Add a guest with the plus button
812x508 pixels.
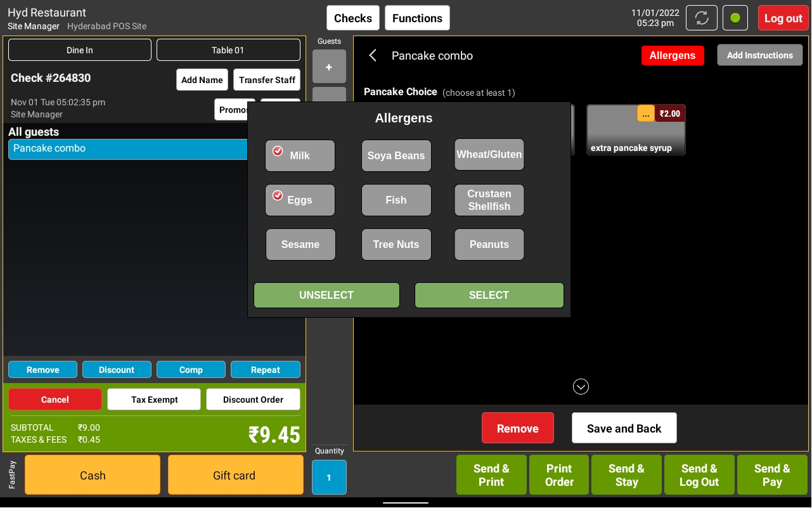pyautogui.click(x=329, y=67)
